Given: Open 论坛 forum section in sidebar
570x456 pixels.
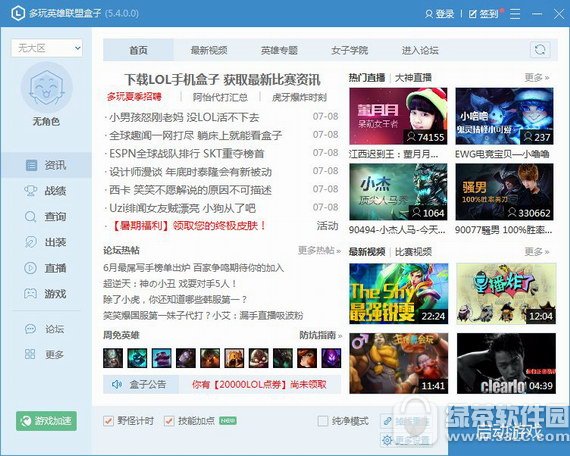Looking at the screenshot, I should pyautogui.click(x=46, y=329).
